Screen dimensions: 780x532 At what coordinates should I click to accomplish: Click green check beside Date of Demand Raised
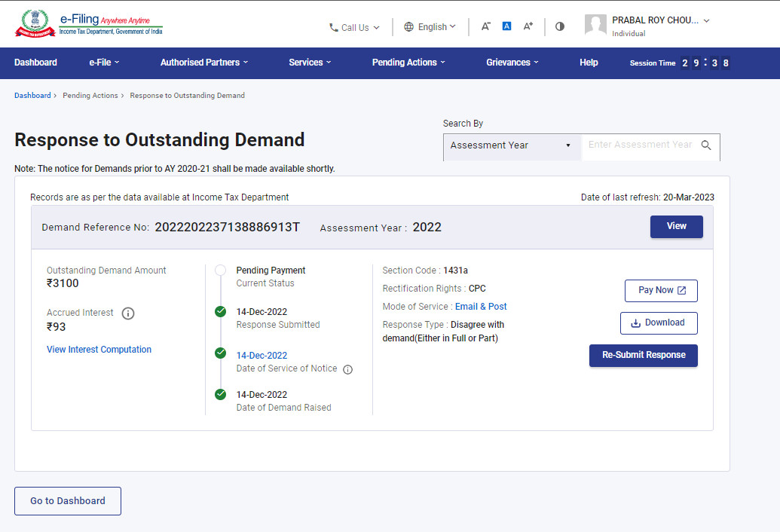tap(220, 394)
